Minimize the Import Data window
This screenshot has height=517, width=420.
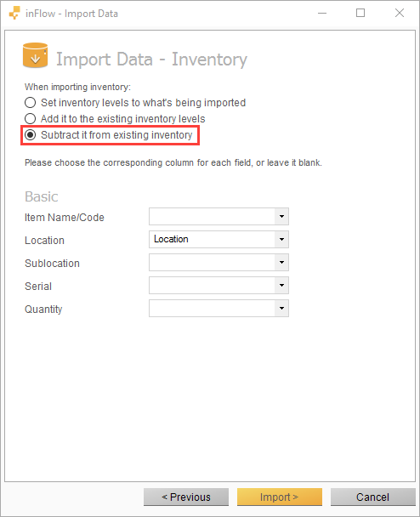pyautogui.click(x=322, y=14)
